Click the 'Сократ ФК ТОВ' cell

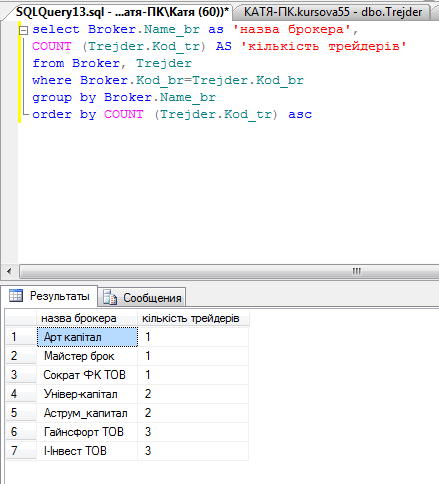[87, 375]
